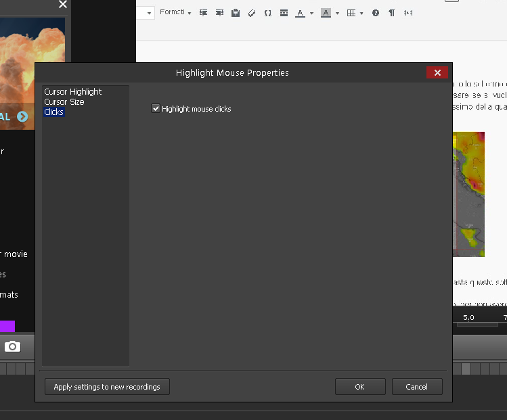Click the blue arrow on the ad banner
The height and width of the screenshot is (420, 507).
pyautogui.click(x=23, y=116)
